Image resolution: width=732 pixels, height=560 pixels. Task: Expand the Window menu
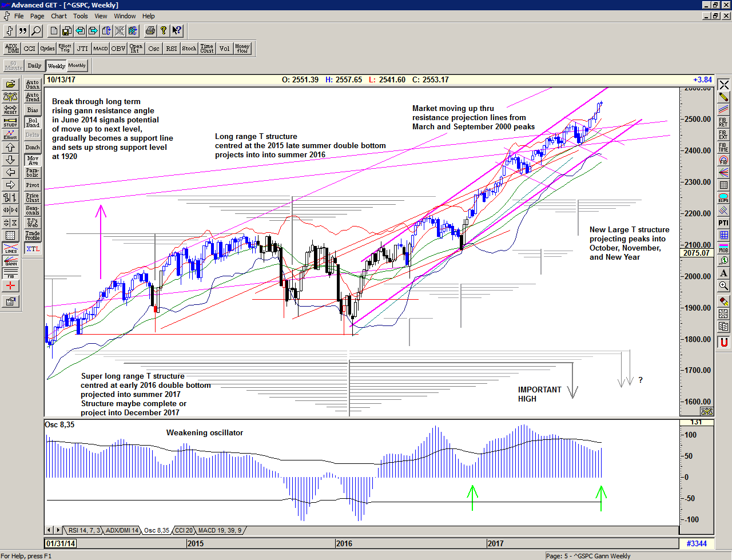point(125,16)
